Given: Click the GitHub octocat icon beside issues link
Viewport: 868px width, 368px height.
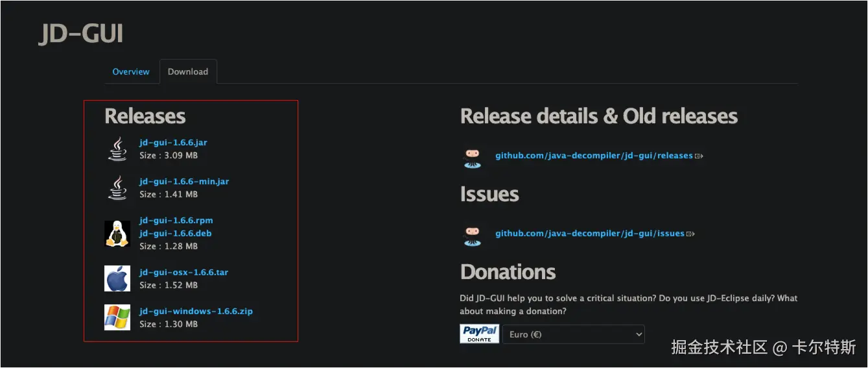Looking at the screenshot, I should 473,235.
